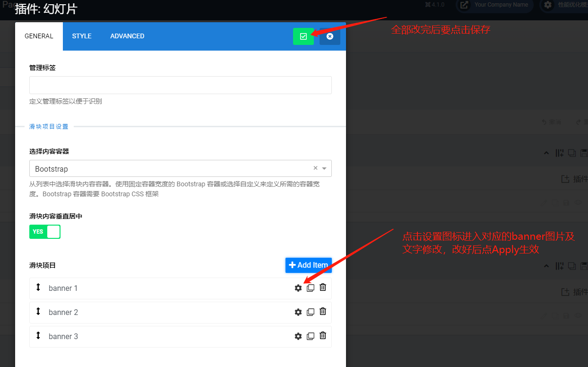Open settings gear for banner 2

(298, 312)
